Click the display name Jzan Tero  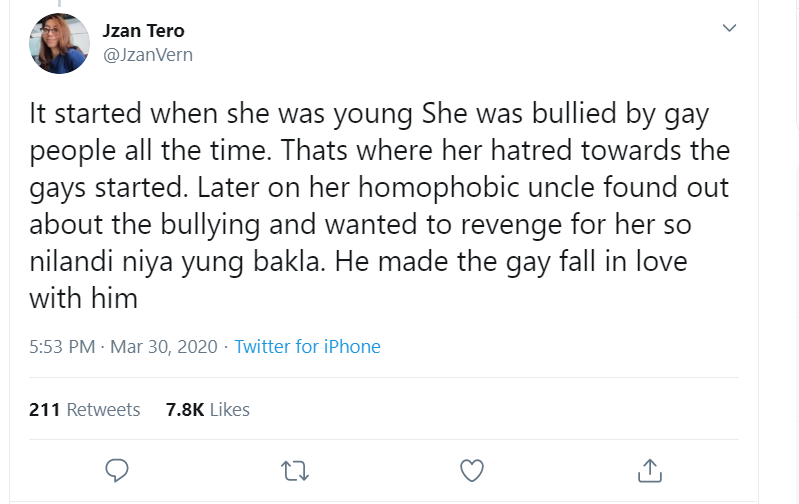click(x=144, y=31)
